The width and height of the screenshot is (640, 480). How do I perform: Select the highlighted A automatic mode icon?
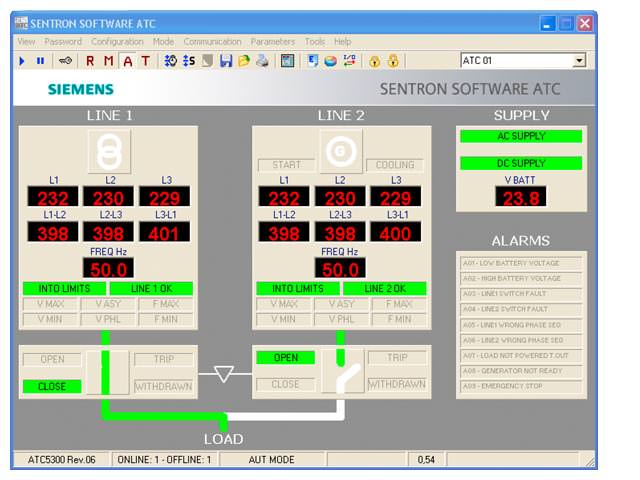127,61
